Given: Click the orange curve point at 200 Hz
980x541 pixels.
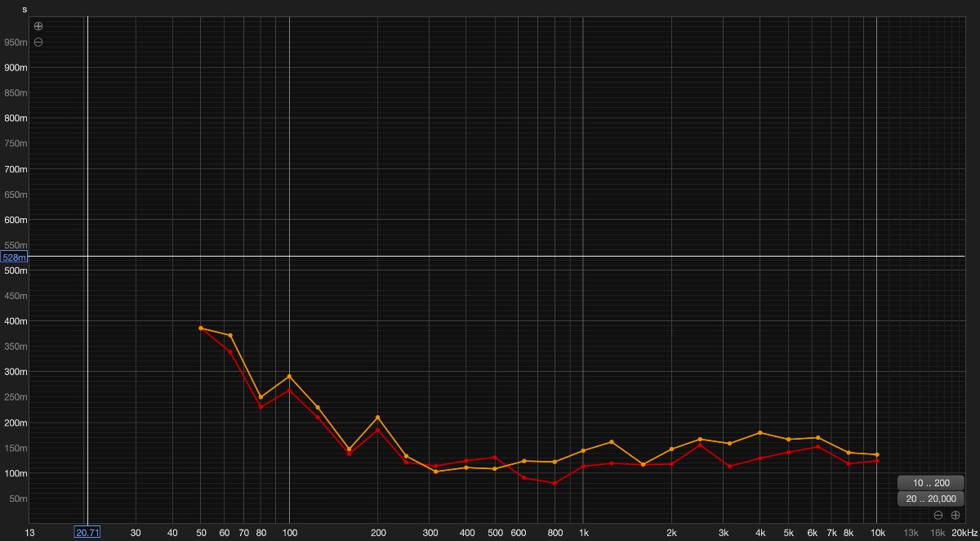Looking at the screenshot, I should point(377,418).
